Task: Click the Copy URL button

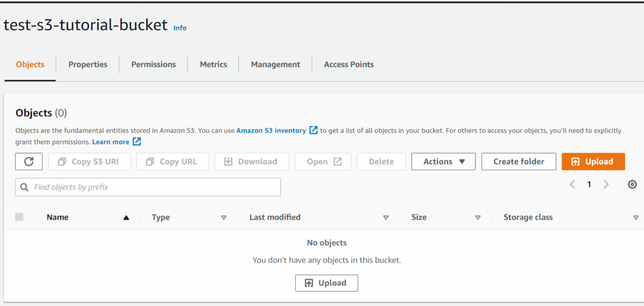Action: [x=172, y=162]
